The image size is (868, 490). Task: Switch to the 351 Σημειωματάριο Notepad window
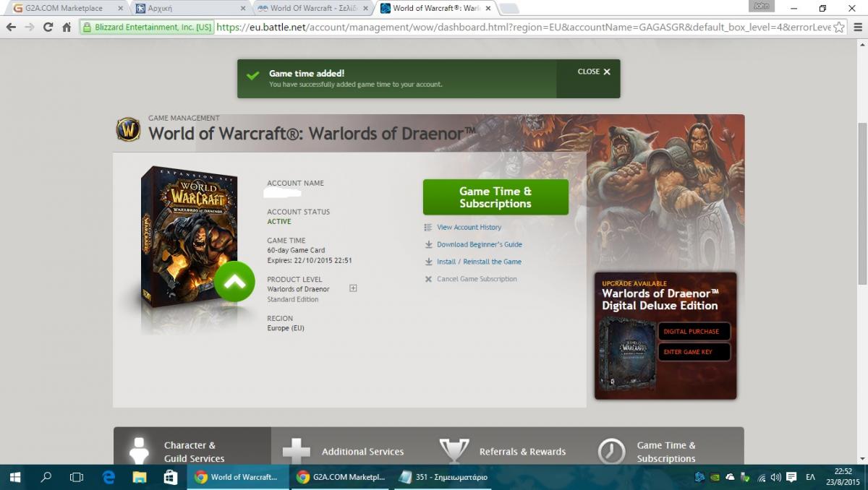[444, 477]
